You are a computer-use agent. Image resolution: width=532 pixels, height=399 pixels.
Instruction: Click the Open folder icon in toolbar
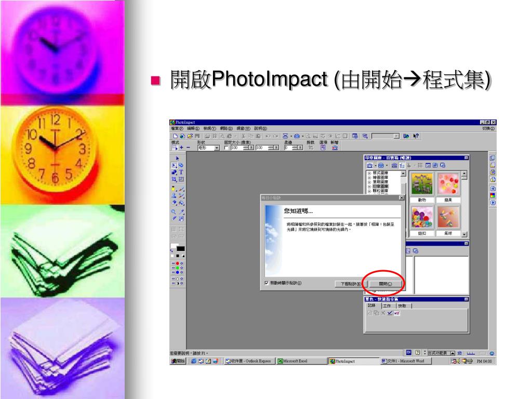pyautogui.click(x=190, y=136)
